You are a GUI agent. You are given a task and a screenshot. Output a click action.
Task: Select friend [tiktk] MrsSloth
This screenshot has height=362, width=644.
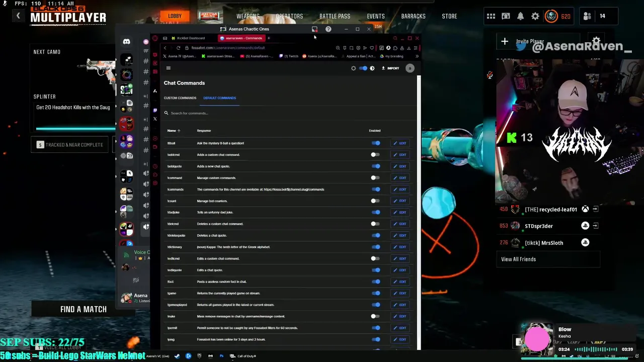548,243
